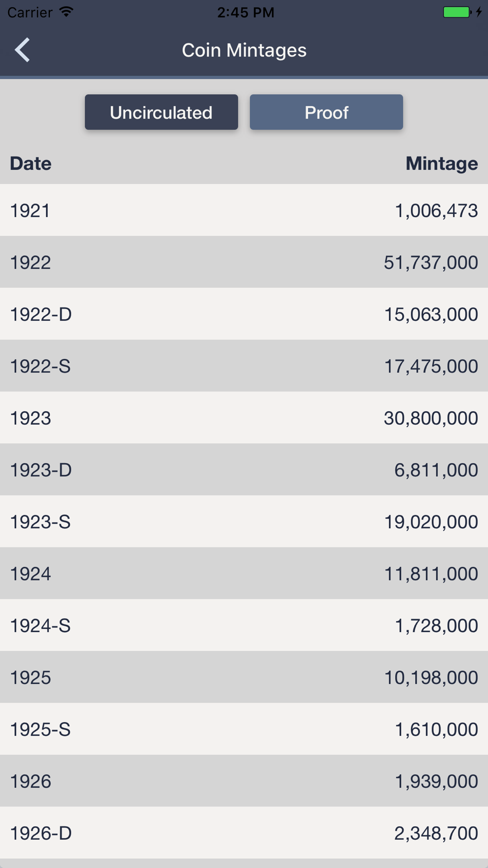Tap the Mintage column header

(442, 164)
